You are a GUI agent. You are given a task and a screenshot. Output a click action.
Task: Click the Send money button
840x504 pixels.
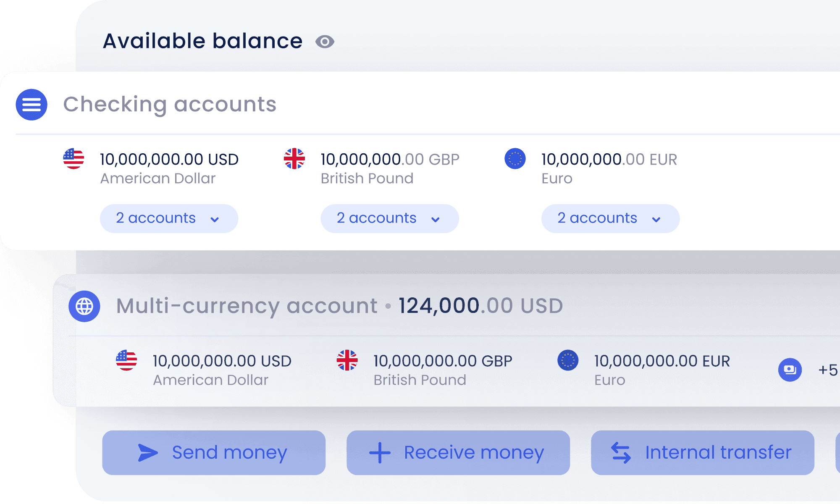pos(214,453)
